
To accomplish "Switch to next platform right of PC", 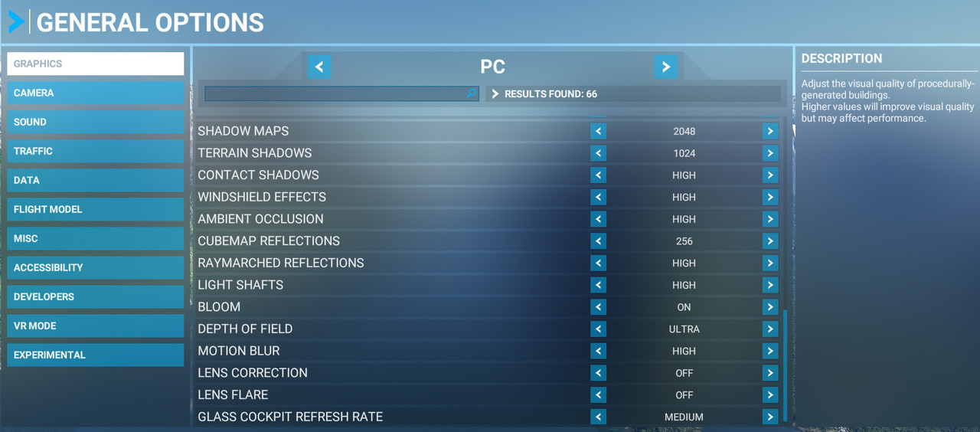I will [666, 67].
